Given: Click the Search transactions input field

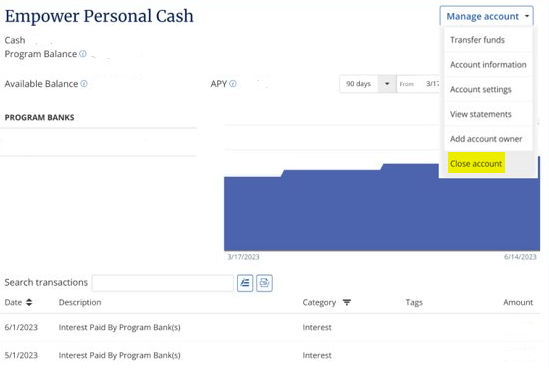Looking at the screenshot, I should click(x=162, y=283).
